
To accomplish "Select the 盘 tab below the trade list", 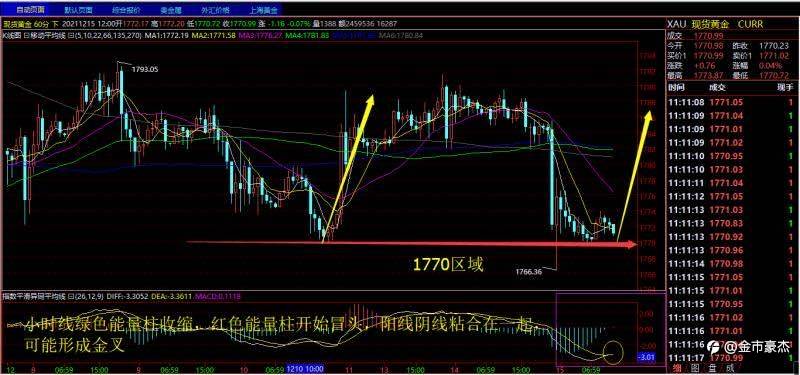I will coord(712,368).
